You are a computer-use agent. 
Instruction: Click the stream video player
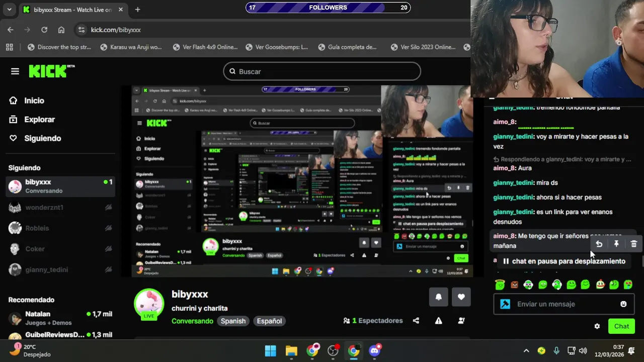pyautogui.click(x=302, y=181)
